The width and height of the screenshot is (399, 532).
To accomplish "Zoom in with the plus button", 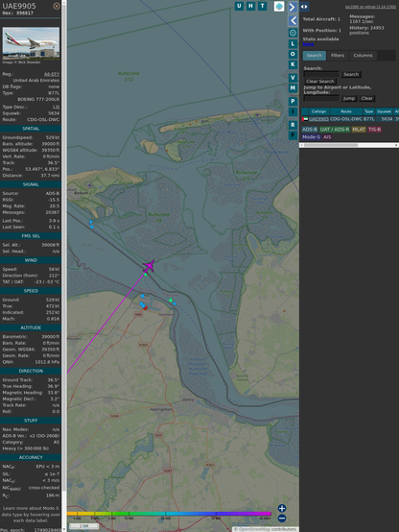I will click(282, 508).
